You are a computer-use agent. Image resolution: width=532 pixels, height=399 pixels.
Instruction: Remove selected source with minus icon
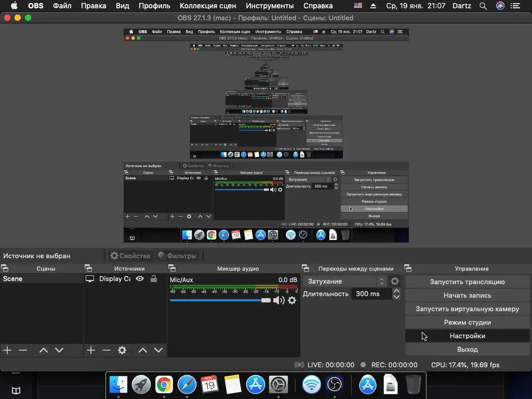(106, 350)
